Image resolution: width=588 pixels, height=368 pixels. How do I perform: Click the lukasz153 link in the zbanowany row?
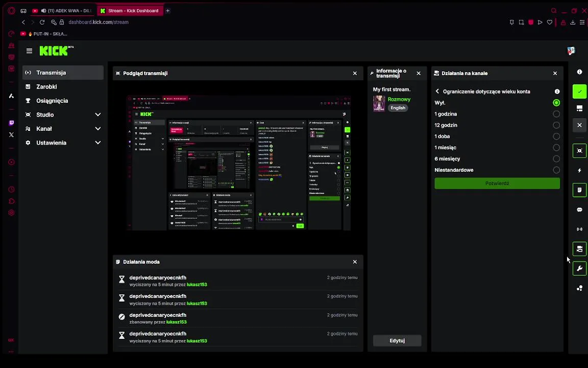point(176,322)
